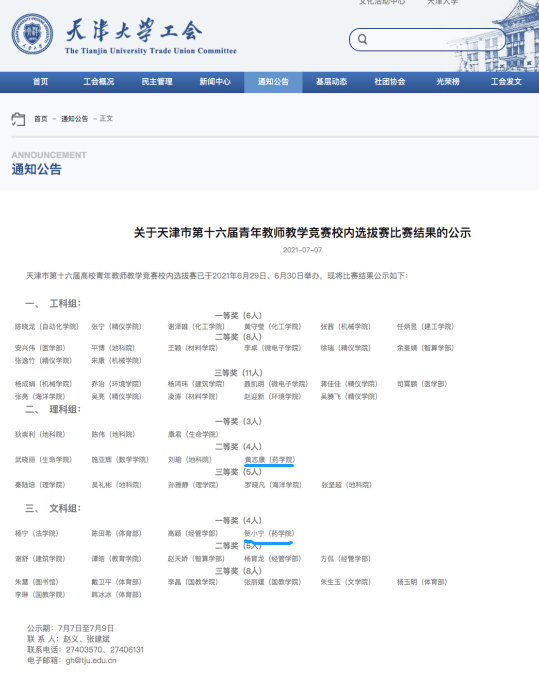The image size is (539, 690).
Task: Click the 一等奖（4人）heading
Action: pos(238,521)
